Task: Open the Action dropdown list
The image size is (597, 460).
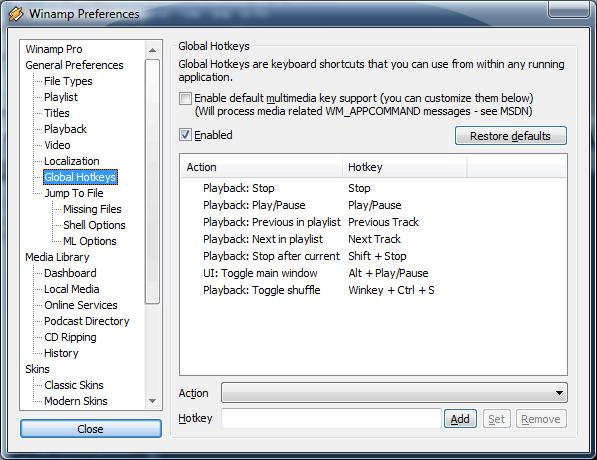Action: [x=394, y=393]
